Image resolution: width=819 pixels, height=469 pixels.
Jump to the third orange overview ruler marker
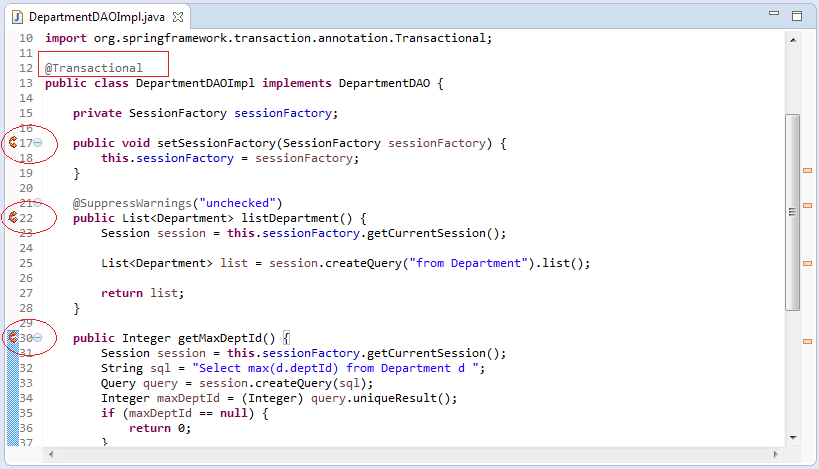[x=808, y=264]
